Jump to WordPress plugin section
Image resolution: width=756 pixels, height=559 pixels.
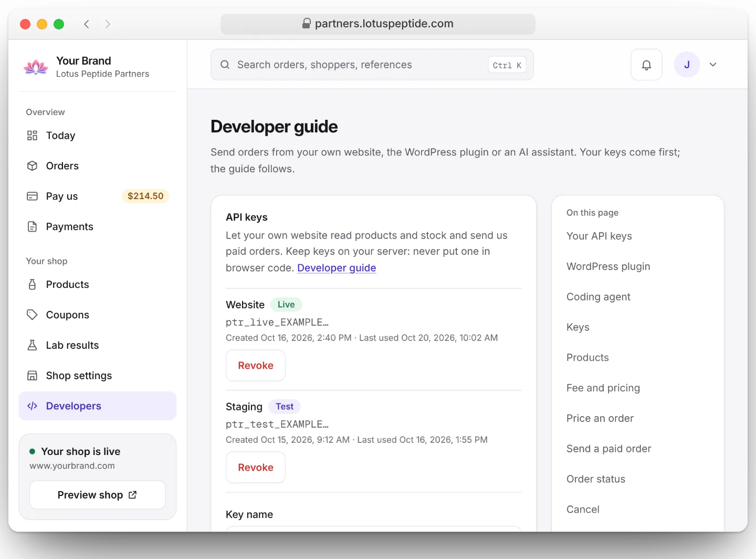point(608,266)
